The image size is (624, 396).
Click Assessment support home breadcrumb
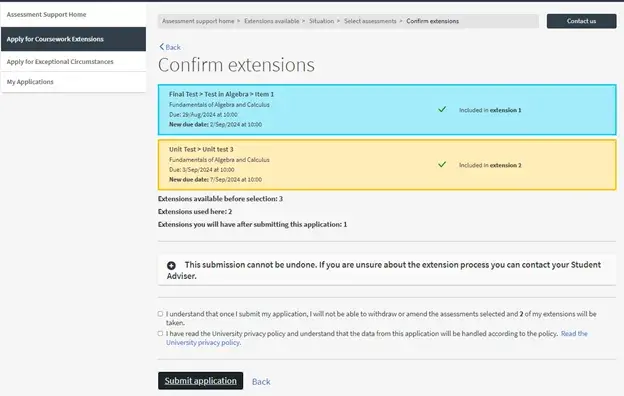pyautogui.click(x=198, y=21)
